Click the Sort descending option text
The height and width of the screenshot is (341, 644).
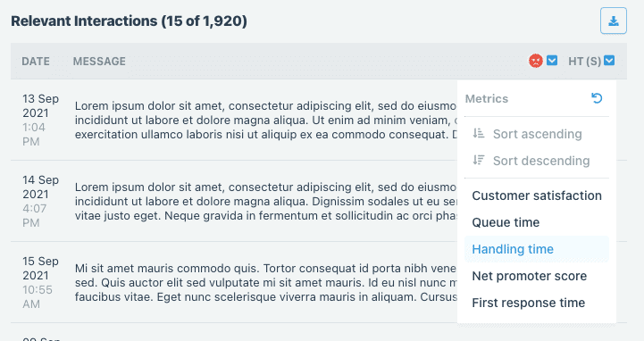coord(541,161)
